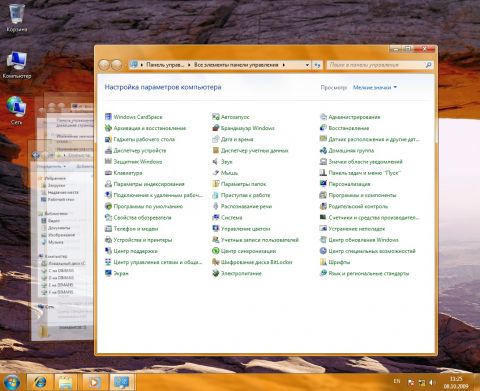480x391 pixels.
Task: Open Шифрование диска BitLocker icon
Action: pyautogui.click(x=216, y=262)
